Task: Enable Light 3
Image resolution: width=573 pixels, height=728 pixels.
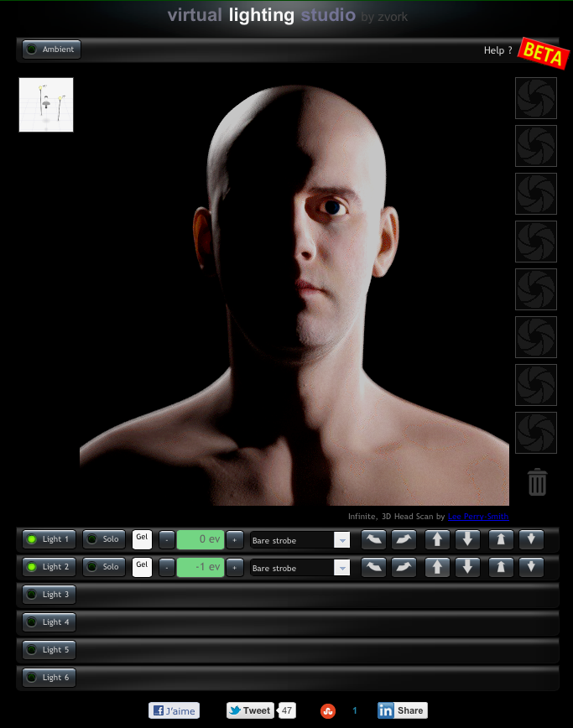Action: (x=49, y=595)
